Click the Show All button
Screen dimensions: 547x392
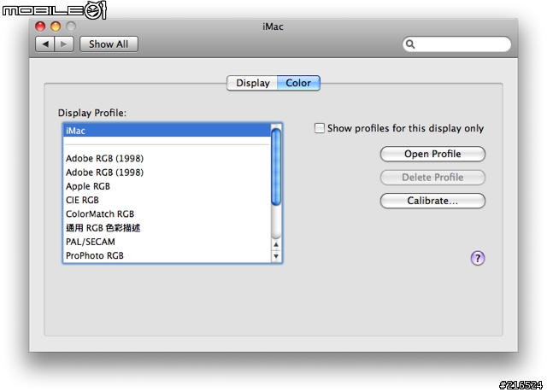click(x=109, y=44)
